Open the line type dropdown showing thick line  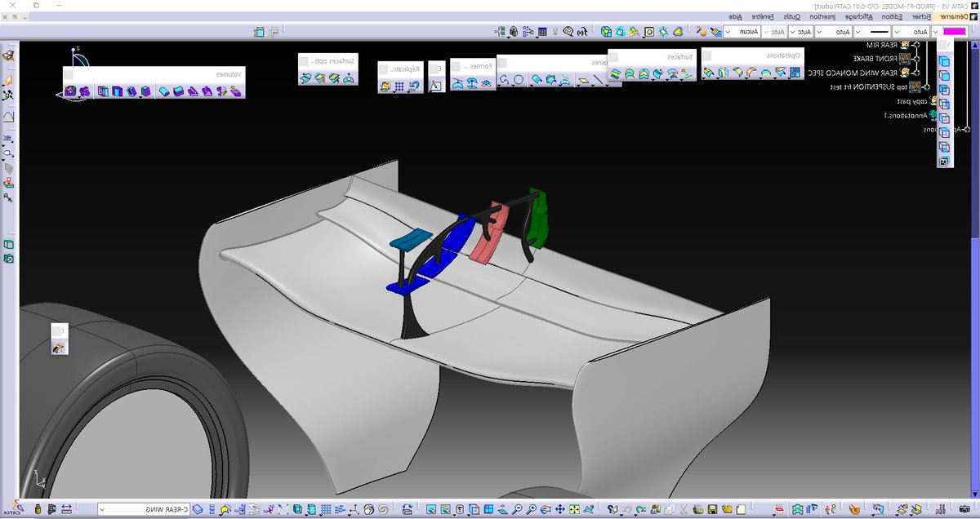pos(872,31)
